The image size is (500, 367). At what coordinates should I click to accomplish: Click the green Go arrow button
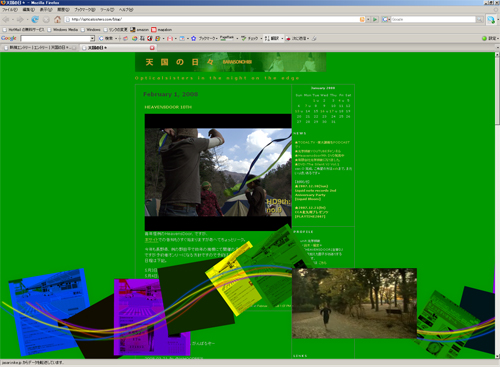click(375, 19)
